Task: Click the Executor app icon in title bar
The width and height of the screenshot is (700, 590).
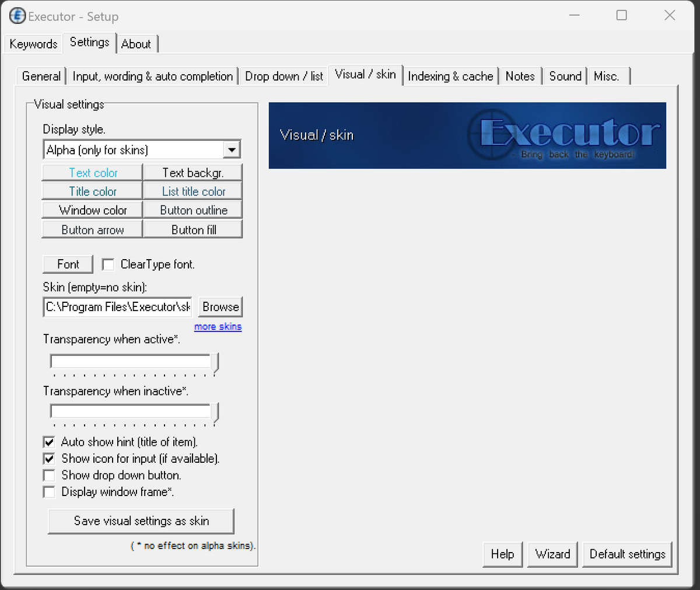Action: click(x=17, y=16)
